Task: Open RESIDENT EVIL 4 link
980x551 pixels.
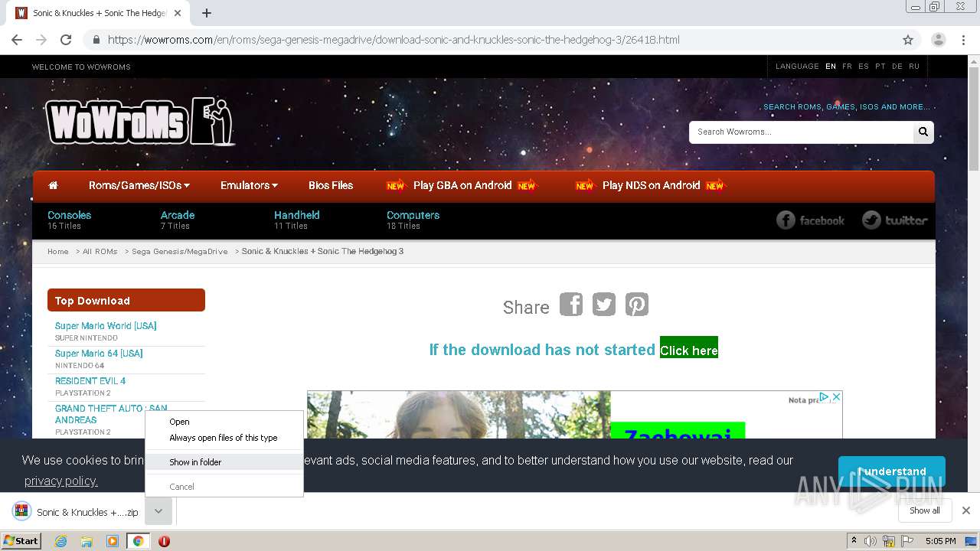Action: coord(90,380)
